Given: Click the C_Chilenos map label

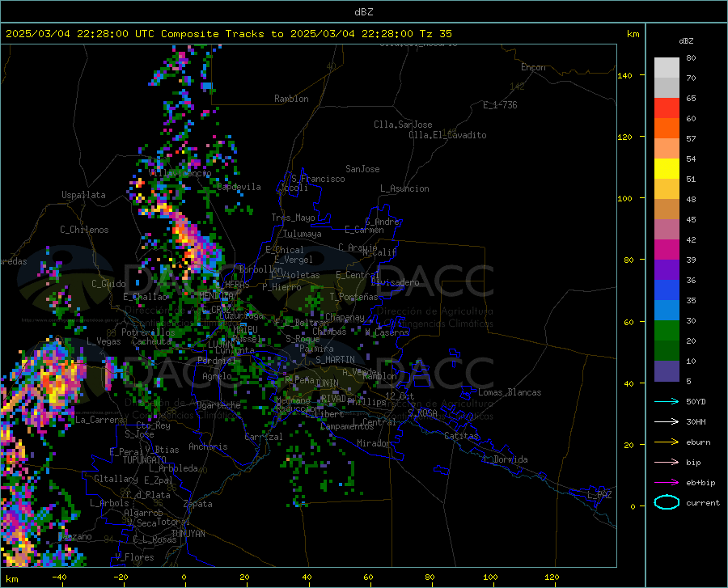Looking at the screenshot, I should (x=84, y=230).
